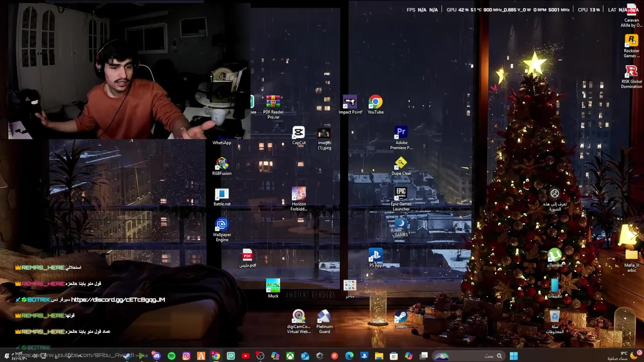Launch Muck game from the desktop

(273, 289)
